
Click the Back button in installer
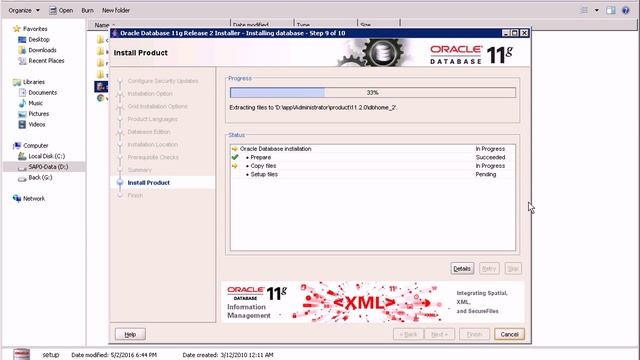tap(408, 334)
